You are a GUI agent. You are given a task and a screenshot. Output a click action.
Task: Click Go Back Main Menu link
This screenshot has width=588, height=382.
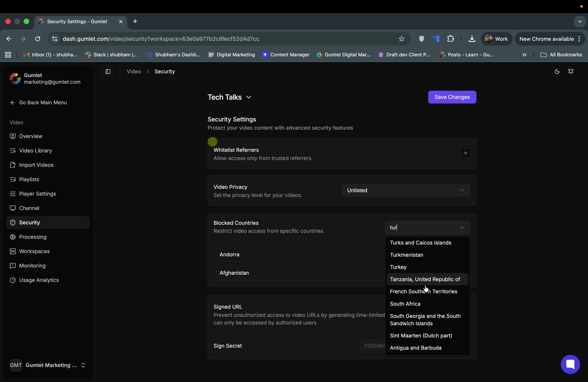click(43, 103)
